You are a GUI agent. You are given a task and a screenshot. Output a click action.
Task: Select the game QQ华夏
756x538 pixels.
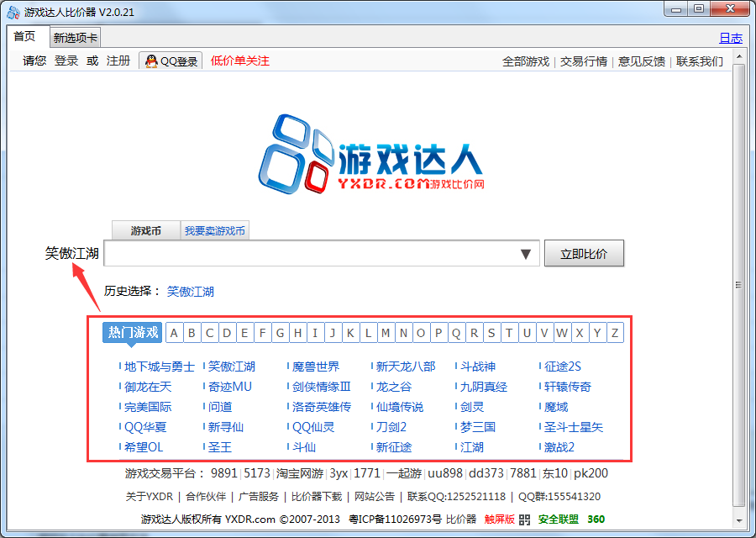pos(145,428)
